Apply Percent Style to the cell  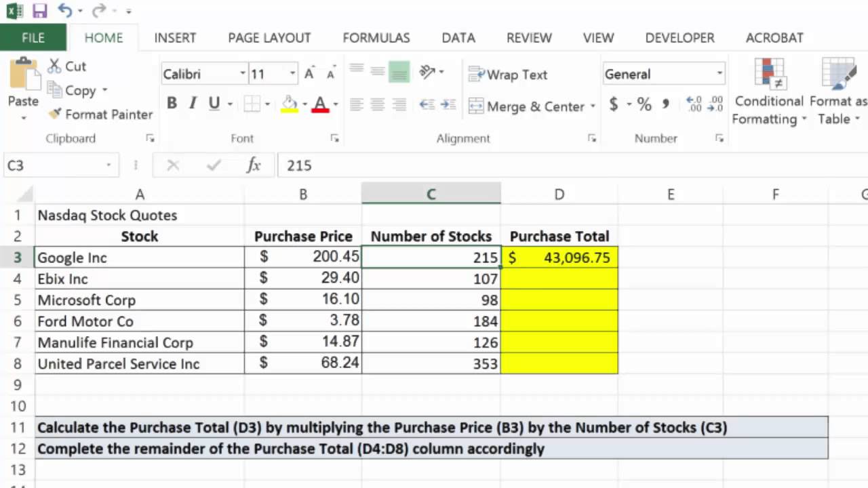coord(644,104)
